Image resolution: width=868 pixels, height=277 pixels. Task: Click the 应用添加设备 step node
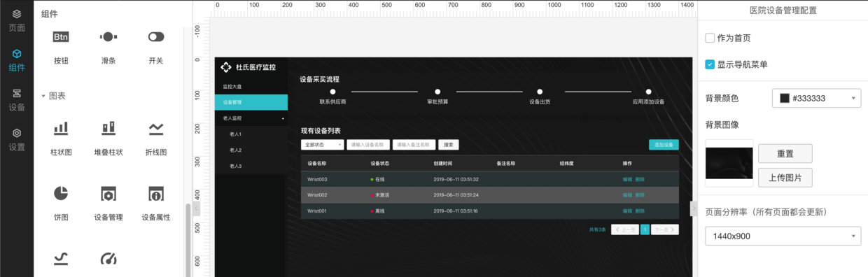(x=649, y=92)
